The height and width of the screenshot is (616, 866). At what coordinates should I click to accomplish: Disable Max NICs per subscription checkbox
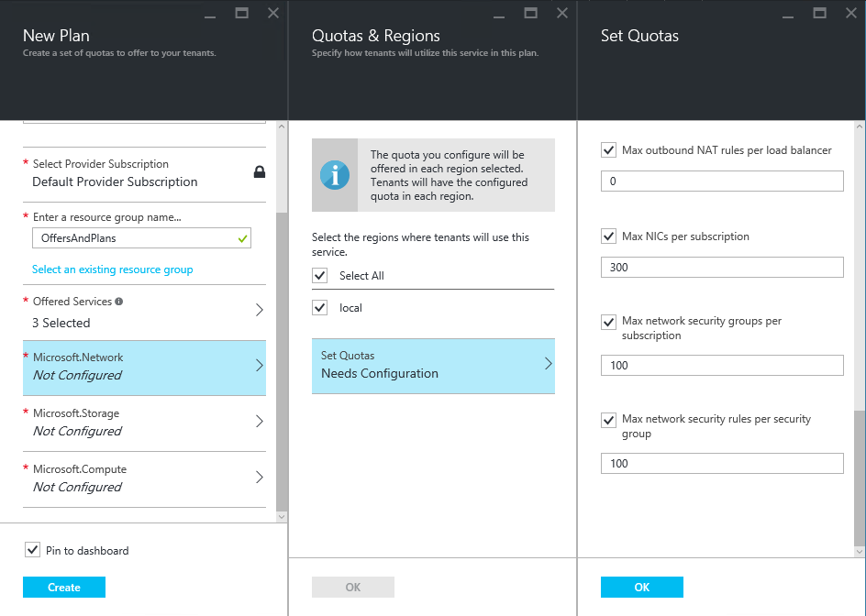tap(608, 236)
